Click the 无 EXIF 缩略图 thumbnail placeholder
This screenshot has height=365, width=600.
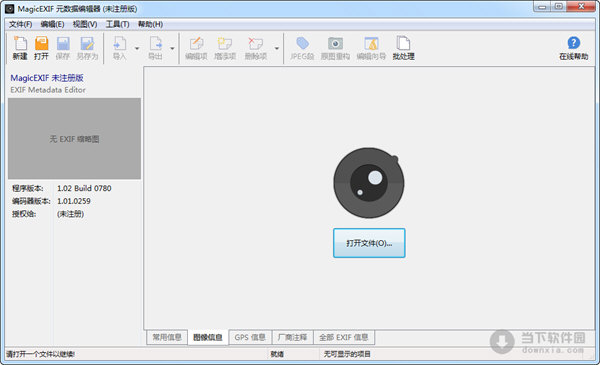74,139
